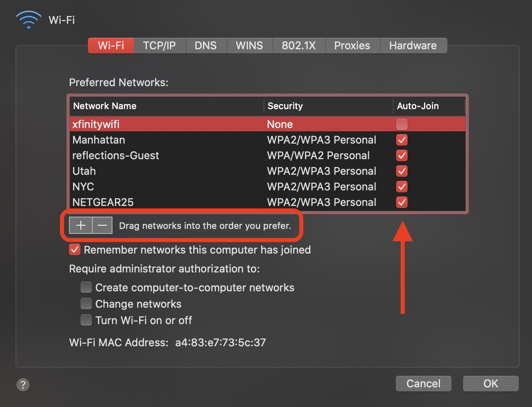
Task: Require admin to create computer-to-computer networks
Action: (86, 287)
